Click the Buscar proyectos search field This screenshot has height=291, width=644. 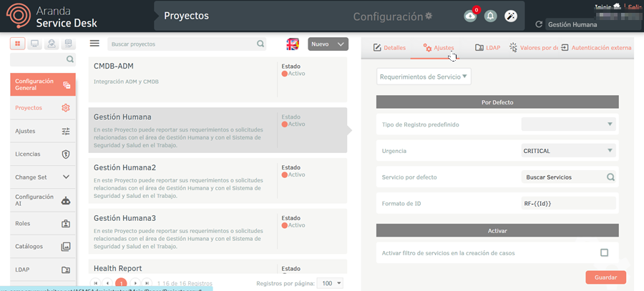(187, 44)
